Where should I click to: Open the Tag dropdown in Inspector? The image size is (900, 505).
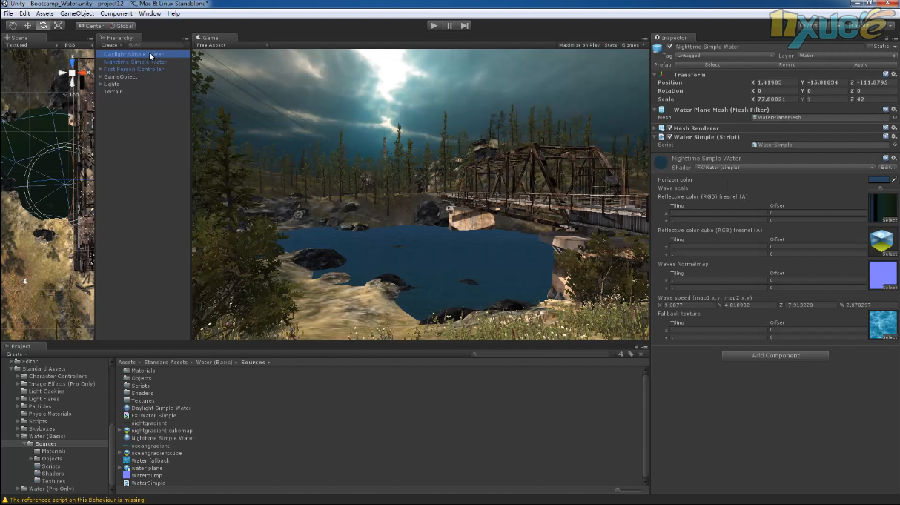tap(724, 56)
